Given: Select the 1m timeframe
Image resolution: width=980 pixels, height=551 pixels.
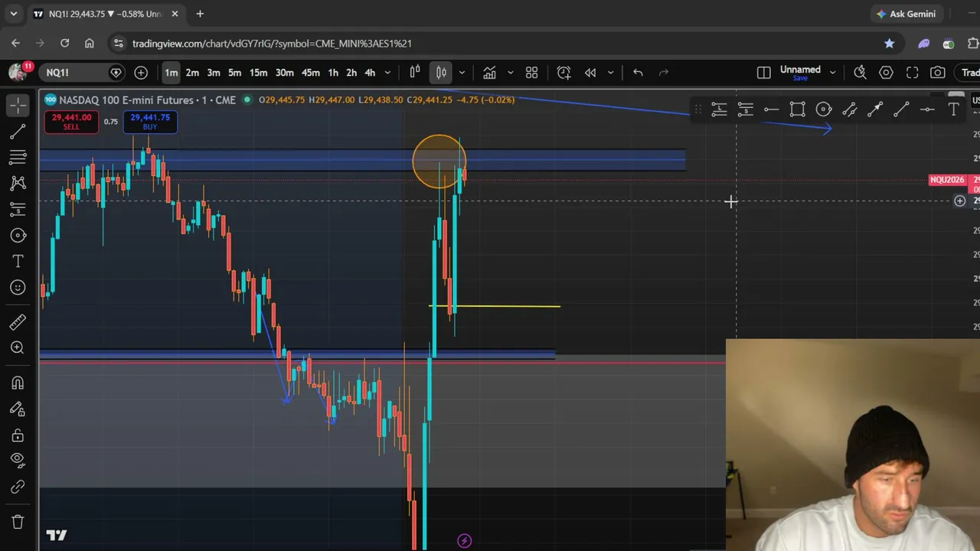Looking at the screenshot, I should click(x=171, y=73).
